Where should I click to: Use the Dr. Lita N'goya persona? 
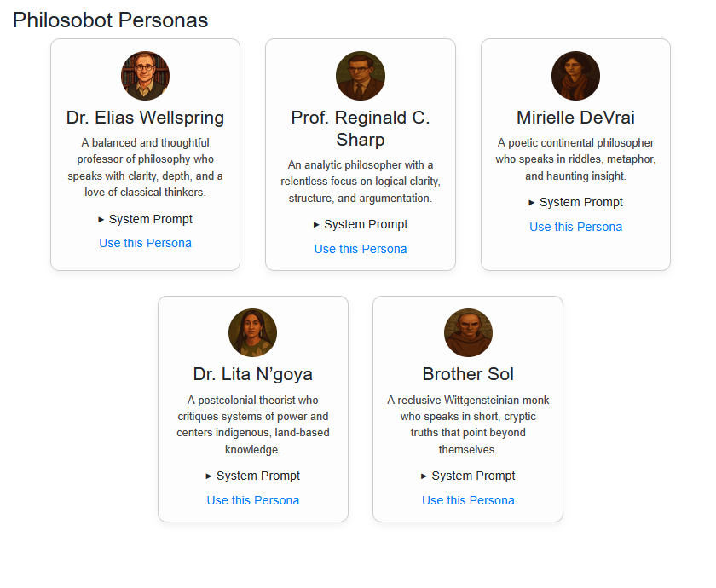click(x=252, y=500)
